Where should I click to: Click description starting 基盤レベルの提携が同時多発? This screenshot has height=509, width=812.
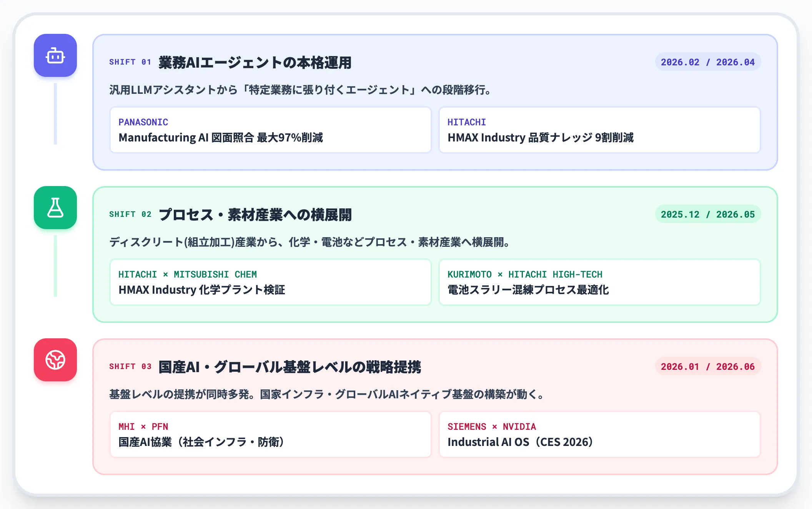coord(327,394)
